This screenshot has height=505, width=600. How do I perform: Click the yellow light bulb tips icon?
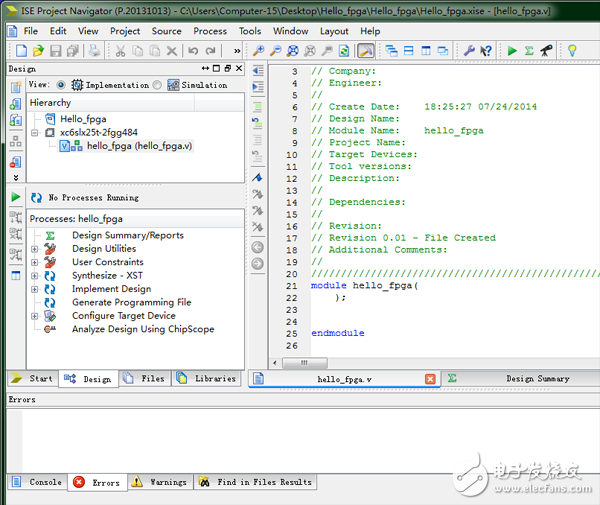(572, 50)
